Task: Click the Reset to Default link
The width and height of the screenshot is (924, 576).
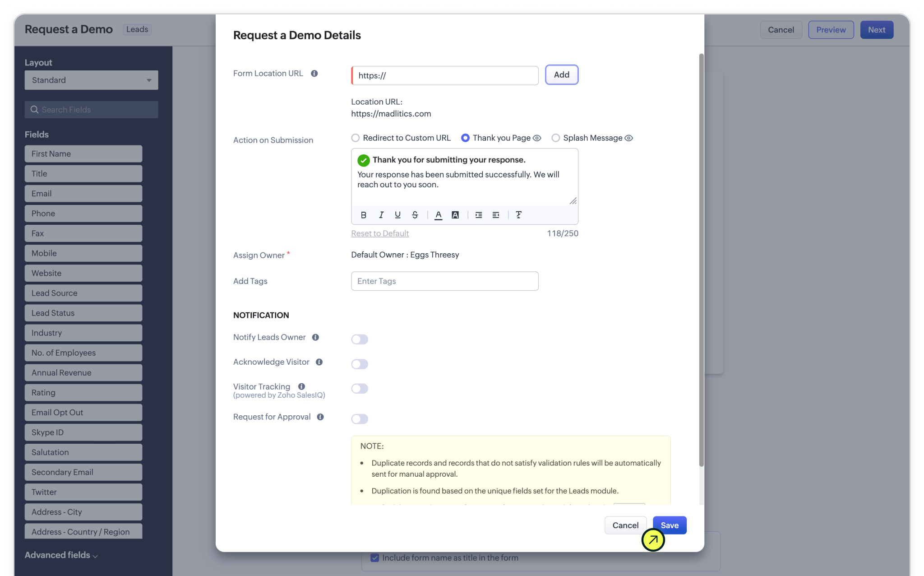Action: (x=380, y=233)
